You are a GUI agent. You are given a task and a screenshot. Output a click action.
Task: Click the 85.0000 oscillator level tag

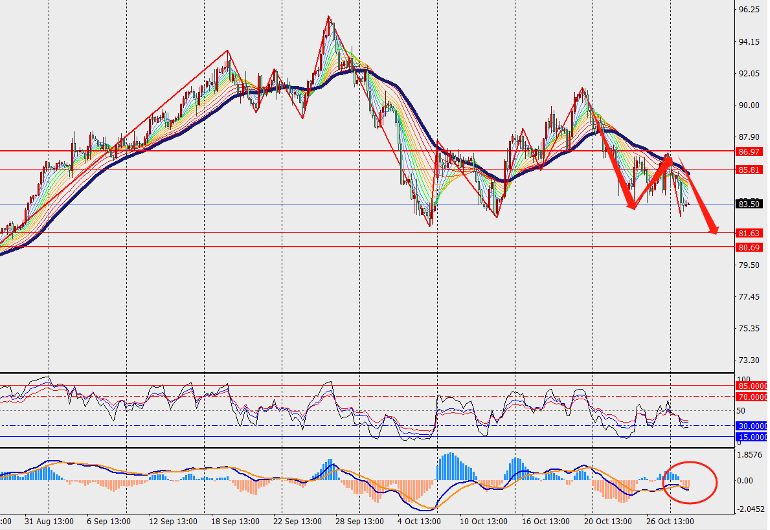752,386
